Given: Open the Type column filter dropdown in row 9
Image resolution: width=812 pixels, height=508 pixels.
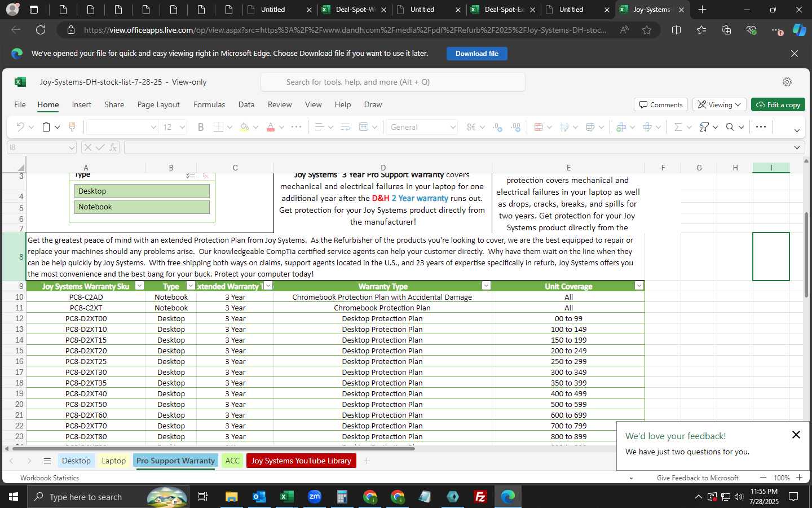Looking at the screenshot, I should tap(191, 286).
